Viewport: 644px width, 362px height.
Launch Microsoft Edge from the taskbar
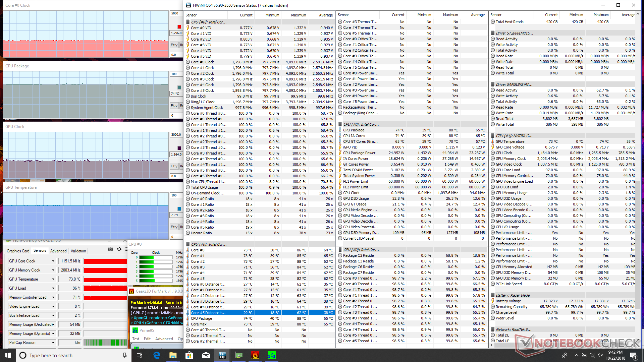tap(157, 355)
